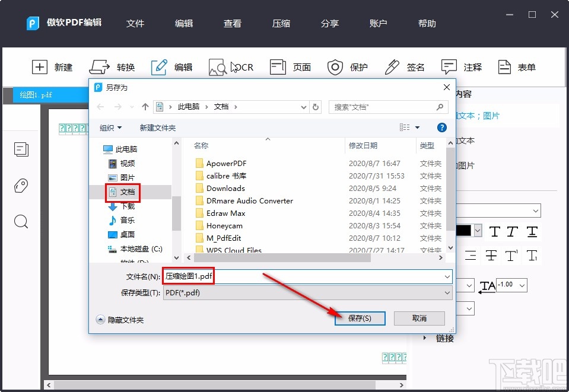This screenshot has height=392, width=569.
Task: Select the 保护 protection tool
Action: click(x=348, y=66)
